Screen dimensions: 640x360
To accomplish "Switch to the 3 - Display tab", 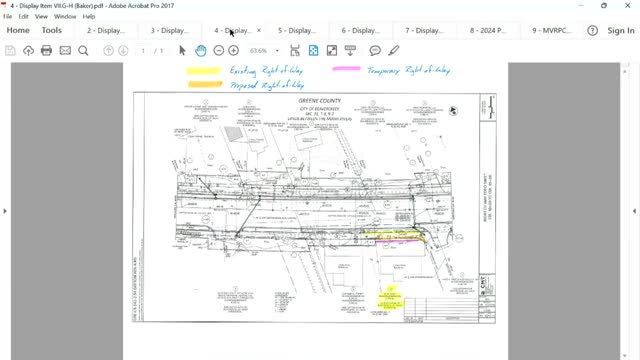I will (x=170, y=31).
